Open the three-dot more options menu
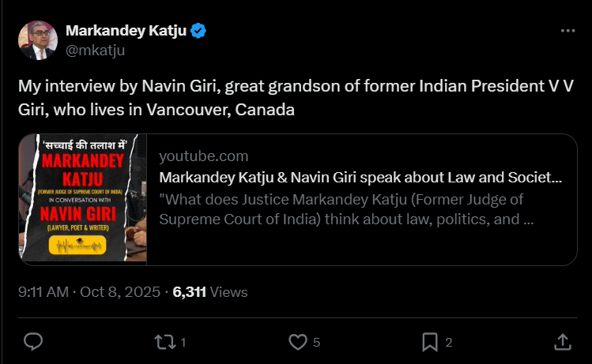The width and height of the screenshot is (592, 364). point(567,31)
